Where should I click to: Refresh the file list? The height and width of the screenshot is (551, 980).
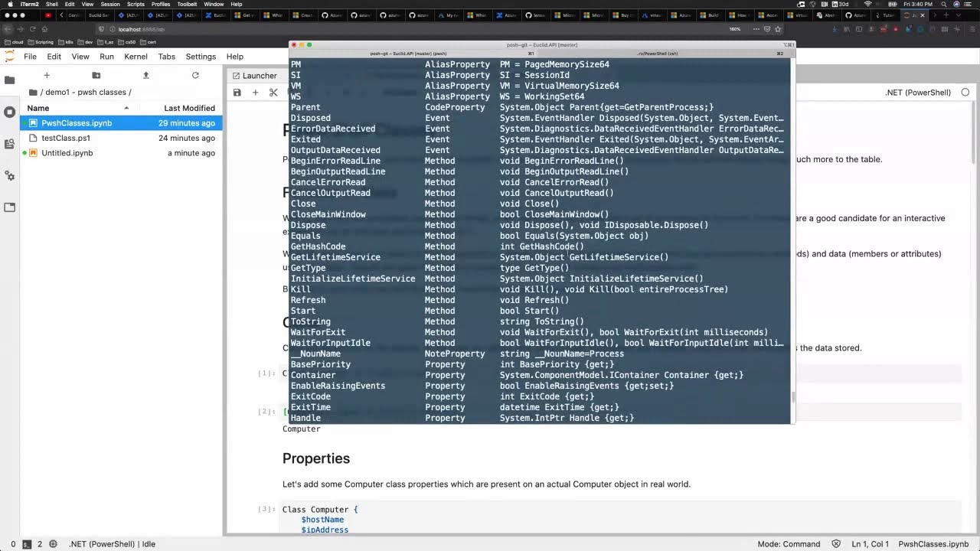[x=195, y=75]
